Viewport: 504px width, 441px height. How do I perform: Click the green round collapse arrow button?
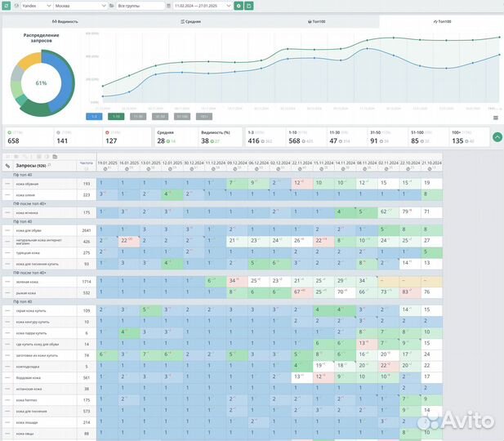[497, 137]
